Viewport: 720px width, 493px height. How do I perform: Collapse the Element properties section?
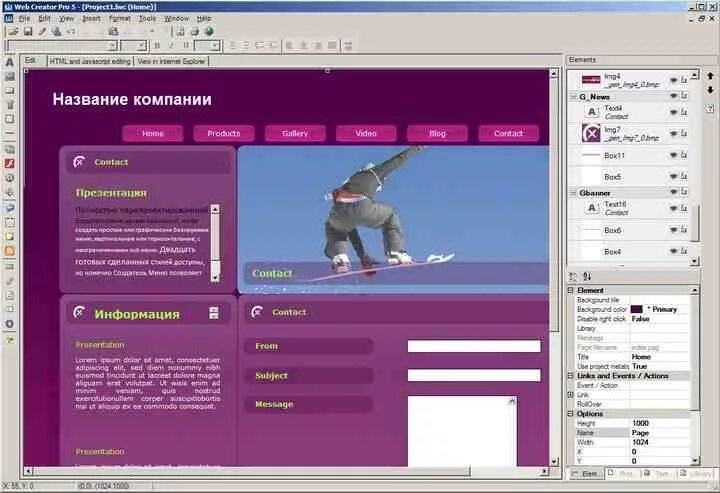(x=571, y=290)
